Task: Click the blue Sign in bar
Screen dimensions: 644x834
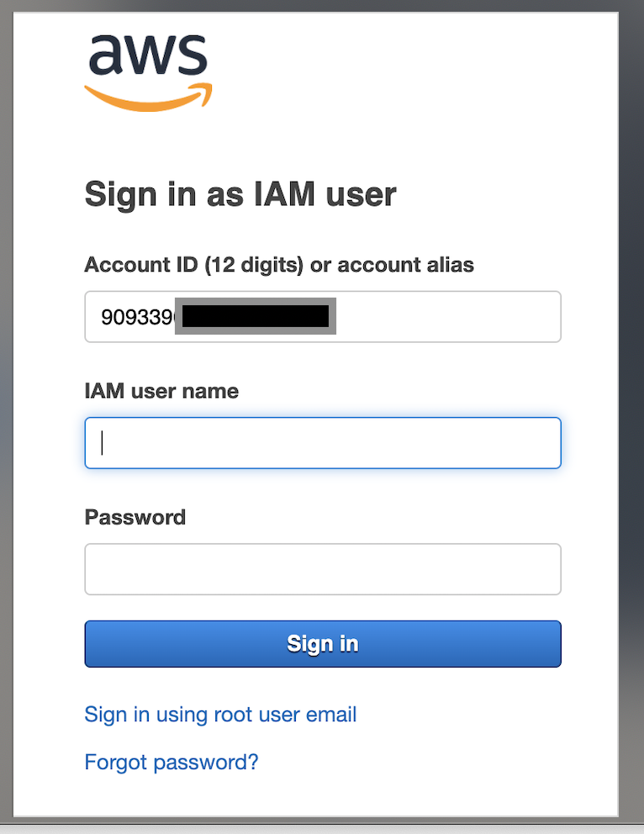Action: (x=322, y=643)
